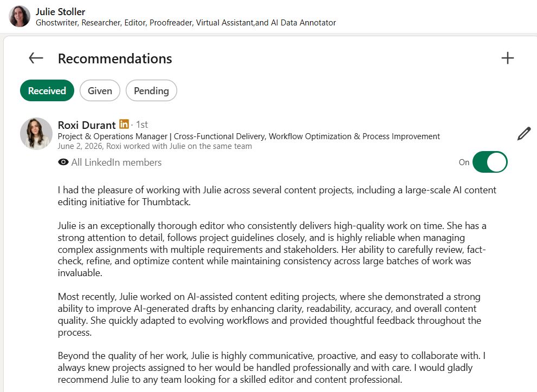The image size is (537, 392).
Task: Open Roxi Durant's profile photo
Action: coord(36,133)
